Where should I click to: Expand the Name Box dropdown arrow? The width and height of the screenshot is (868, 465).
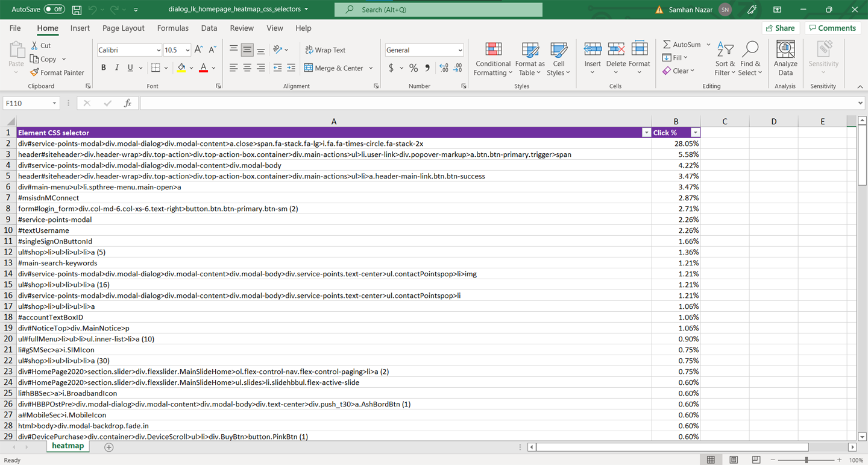pyautogui.click(x=54, y=103)
